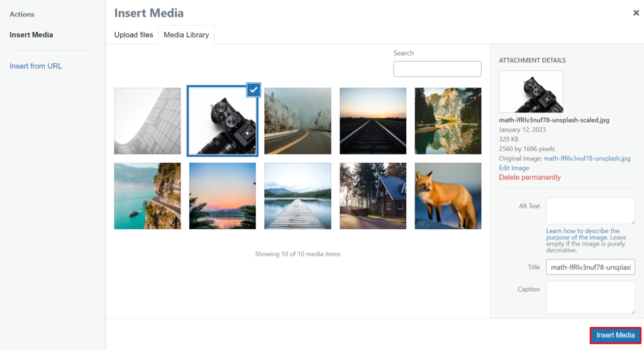Image resolution: width=644 pixels, height=350 pixels.
Task: Select the mountain lake reflection thumbnail
Action: 448,121
